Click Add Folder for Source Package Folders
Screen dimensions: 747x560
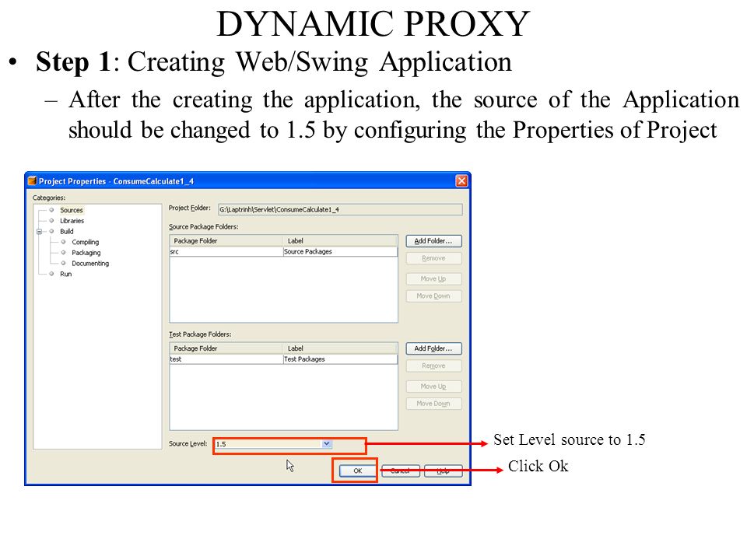tap(433, 241)
